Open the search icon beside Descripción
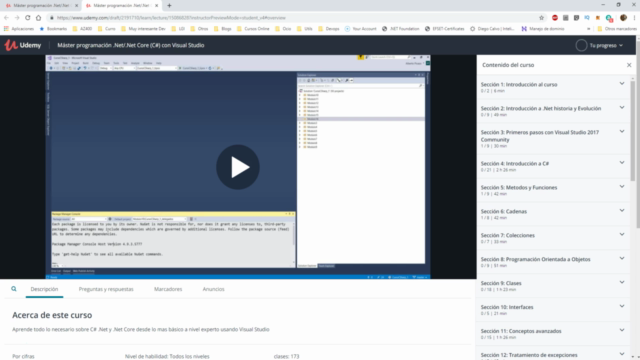The image size is (640, 360). (14, 289)
